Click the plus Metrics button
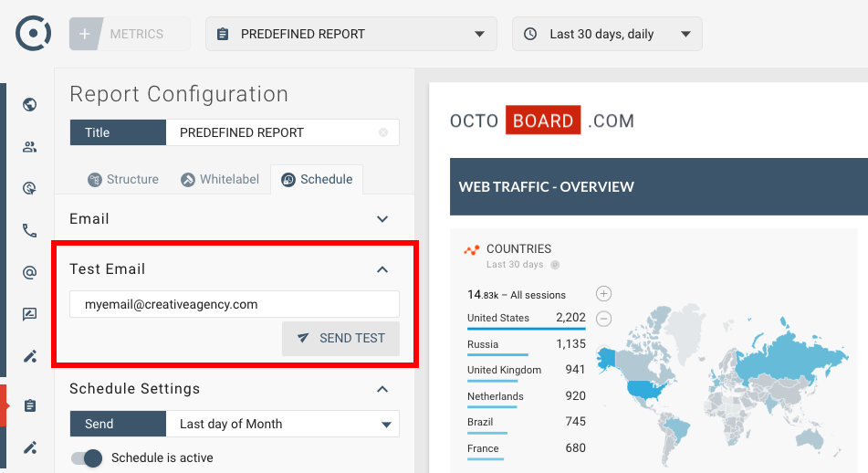Image resolution: width=868 pixels, height=473 pixels. [x=130, y=34]
